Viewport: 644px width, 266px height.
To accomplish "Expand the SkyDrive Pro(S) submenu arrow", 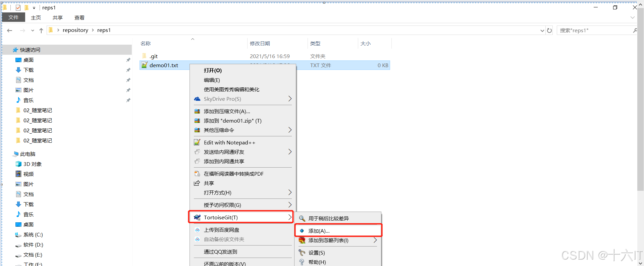I will pyautogui.click(x=290, y=99).
